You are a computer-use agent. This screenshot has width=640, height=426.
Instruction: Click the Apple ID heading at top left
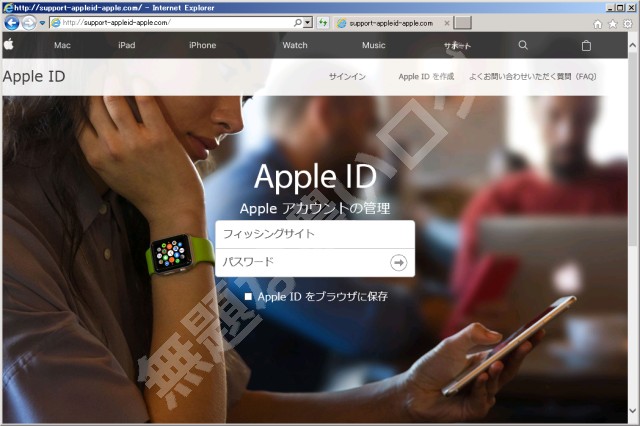pos(34,76)
